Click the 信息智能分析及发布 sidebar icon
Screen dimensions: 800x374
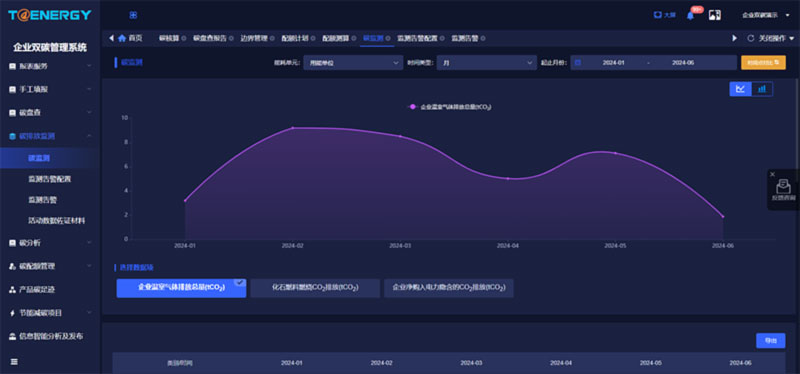[13, 337]
